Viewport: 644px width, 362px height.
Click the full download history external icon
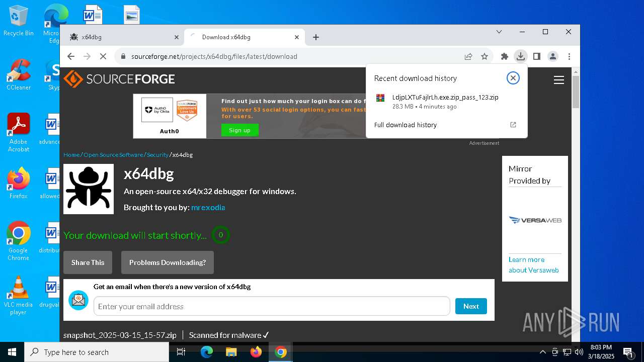coord(513,125)
